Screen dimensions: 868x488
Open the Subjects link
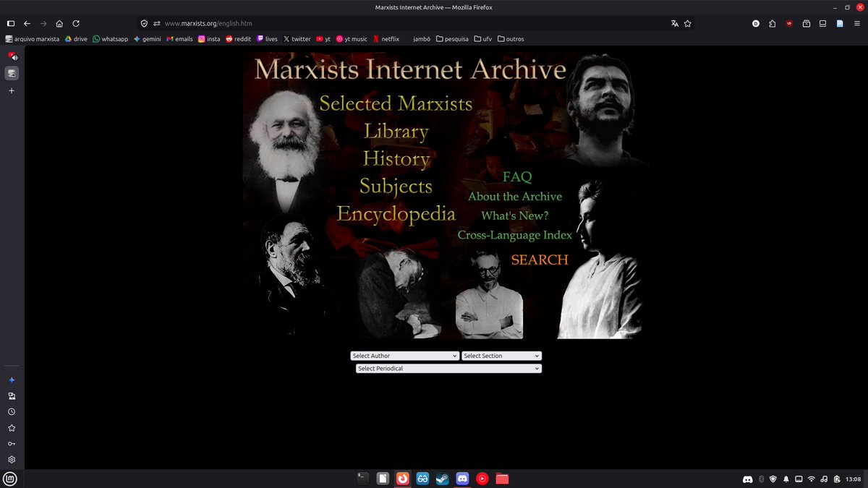(396, 186)
